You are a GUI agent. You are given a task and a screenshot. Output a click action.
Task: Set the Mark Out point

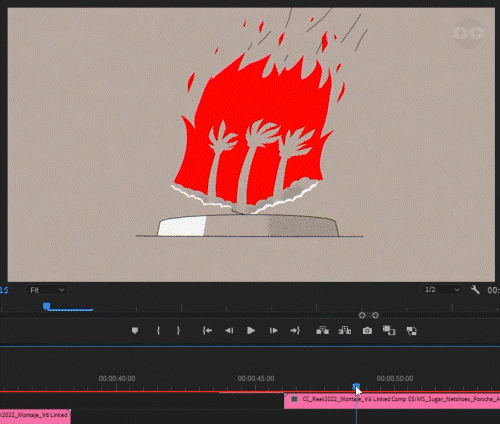pos(178,330)
